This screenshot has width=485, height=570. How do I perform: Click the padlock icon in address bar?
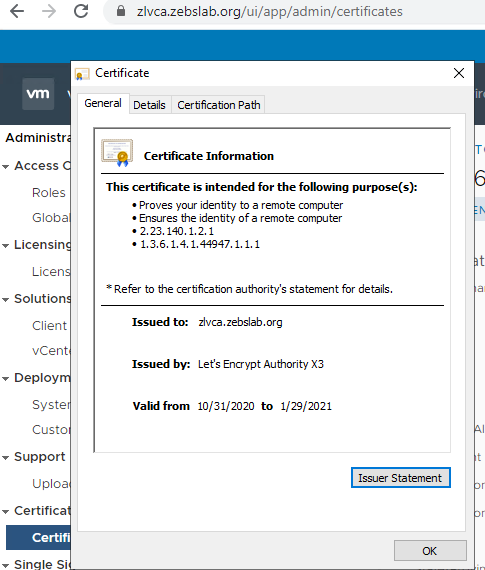pos(121,11)
